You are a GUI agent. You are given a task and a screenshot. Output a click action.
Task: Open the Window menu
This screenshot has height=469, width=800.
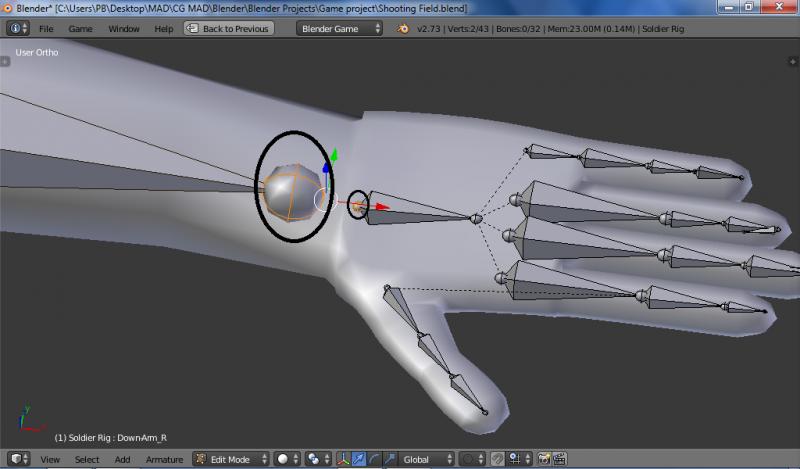(123, 29)
